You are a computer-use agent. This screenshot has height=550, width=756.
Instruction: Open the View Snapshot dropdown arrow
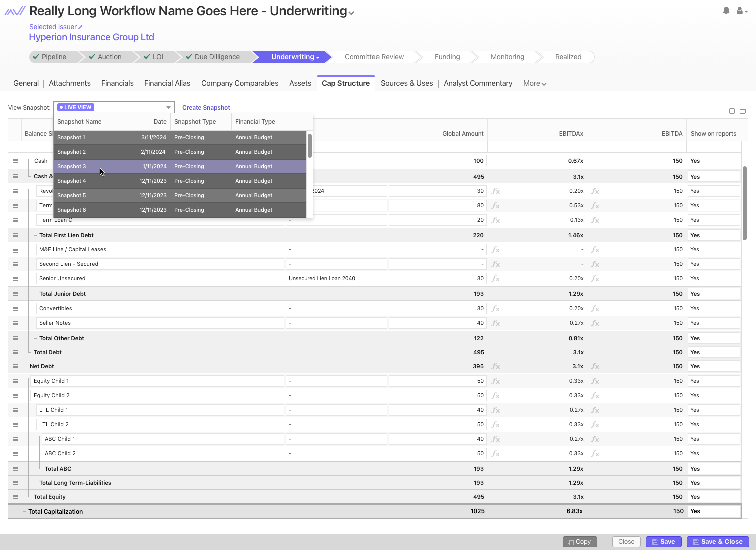[168, 108]
